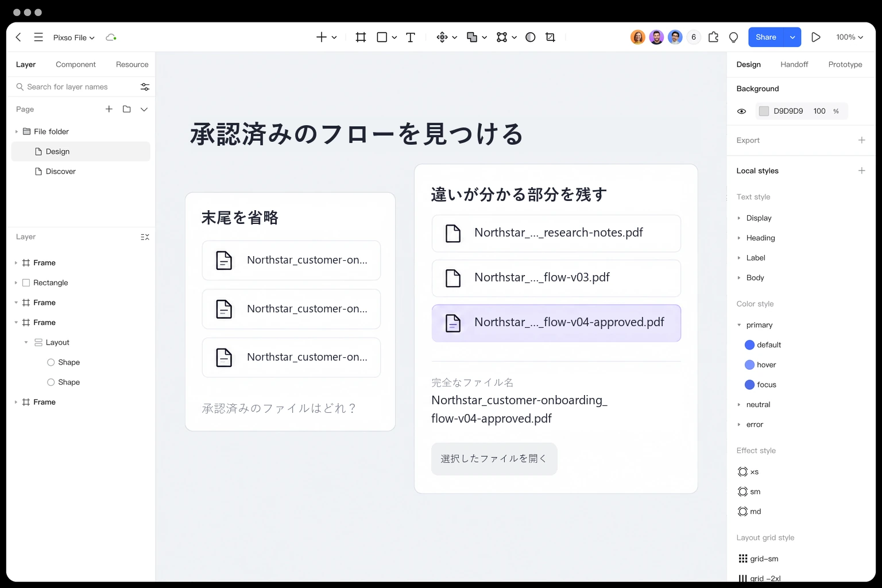Open the Layer tab

pyautogui.click(x=26, y=64)
